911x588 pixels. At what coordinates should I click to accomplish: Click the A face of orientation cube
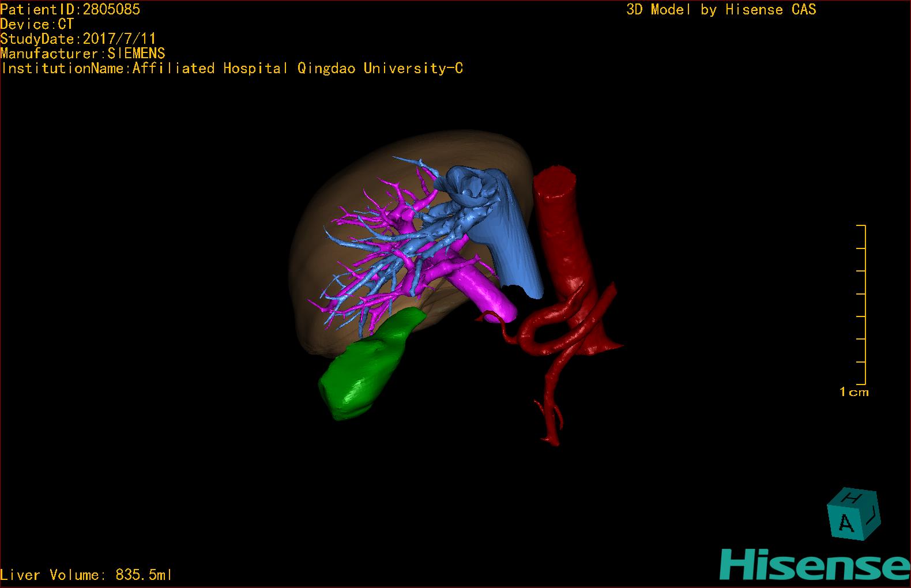[x=845, y=523]
